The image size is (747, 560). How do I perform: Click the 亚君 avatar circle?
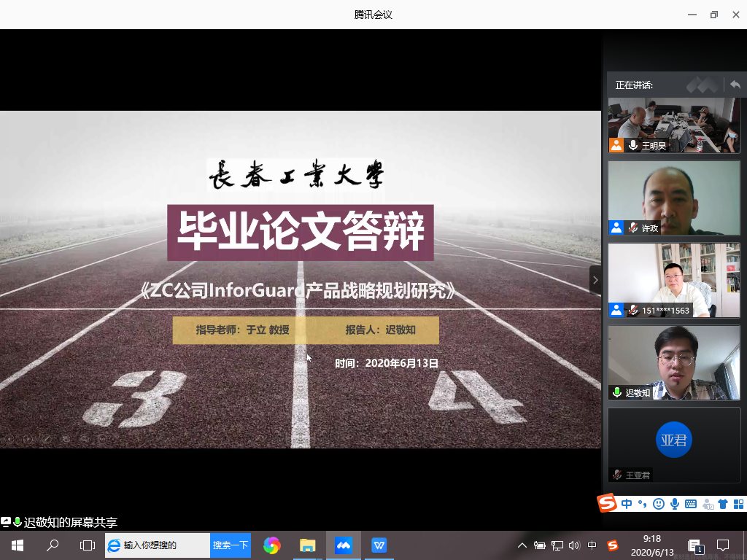673,440
